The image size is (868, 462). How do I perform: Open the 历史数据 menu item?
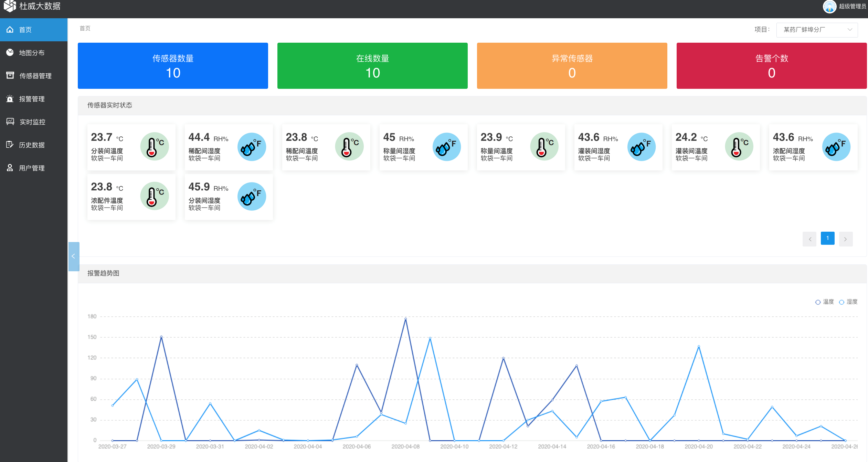34,145
